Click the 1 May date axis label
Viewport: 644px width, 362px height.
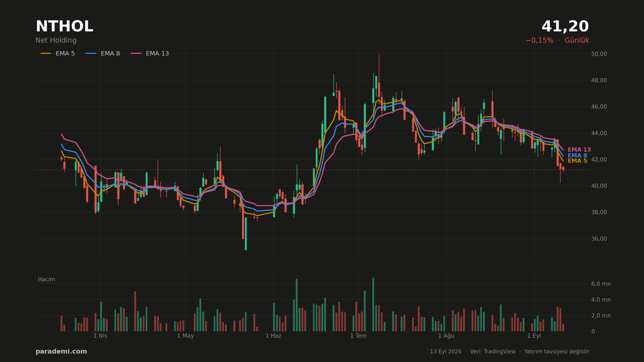tap(185, 336)
